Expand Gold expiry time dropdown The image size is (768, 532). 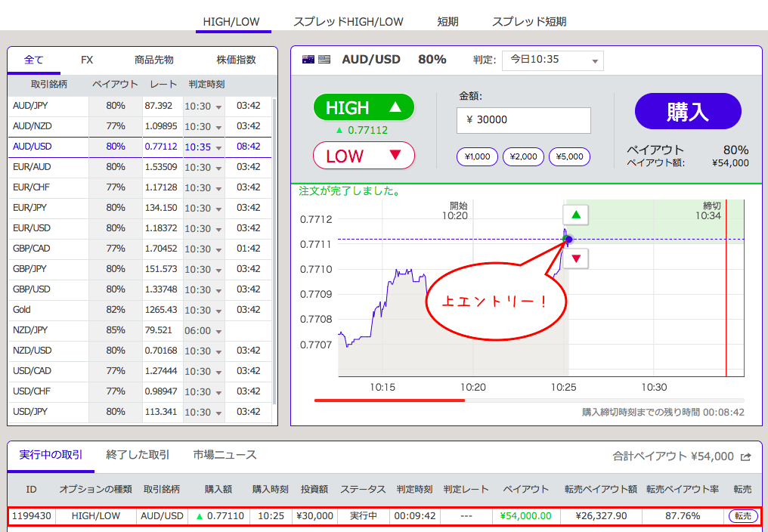pyautogui.click(x=203, y=311)
